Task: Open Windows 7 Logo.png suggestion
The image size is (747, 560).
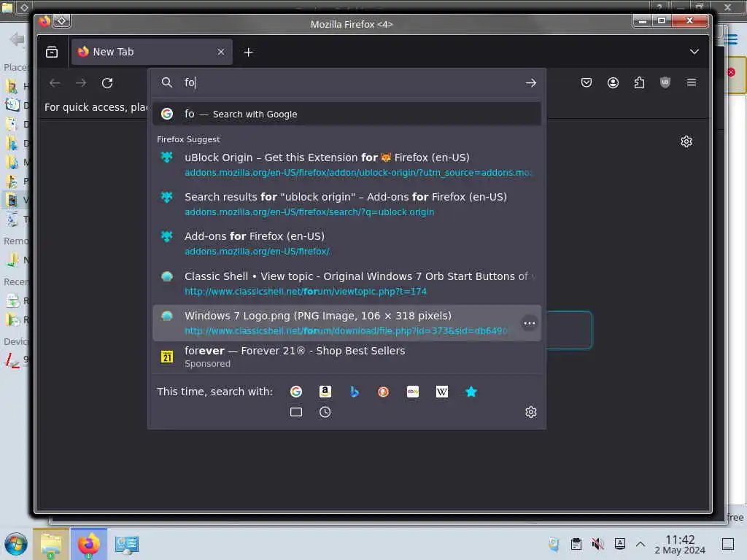Action: pos(347,323)
